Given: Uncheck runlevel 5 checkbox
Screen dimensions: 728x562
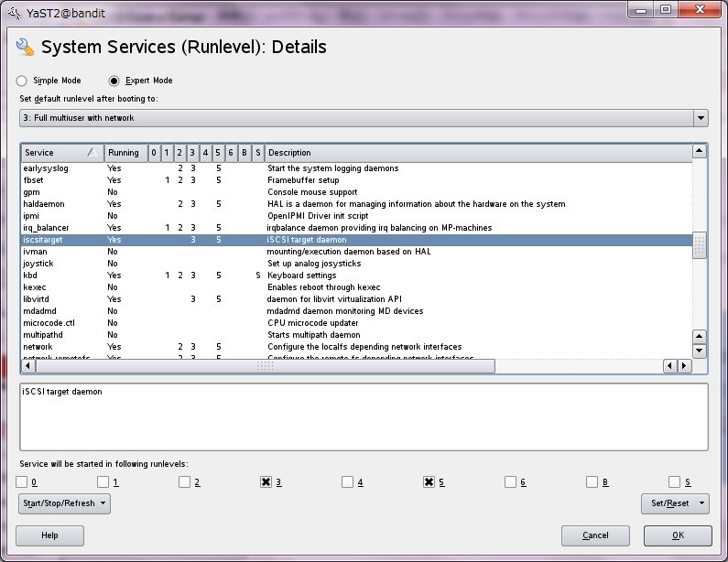Looking at the screenshot, I should coord(429,482).
